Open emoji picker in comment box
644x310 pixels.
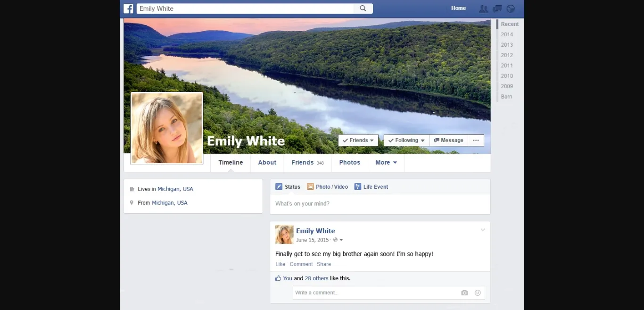tap(478, 293)
